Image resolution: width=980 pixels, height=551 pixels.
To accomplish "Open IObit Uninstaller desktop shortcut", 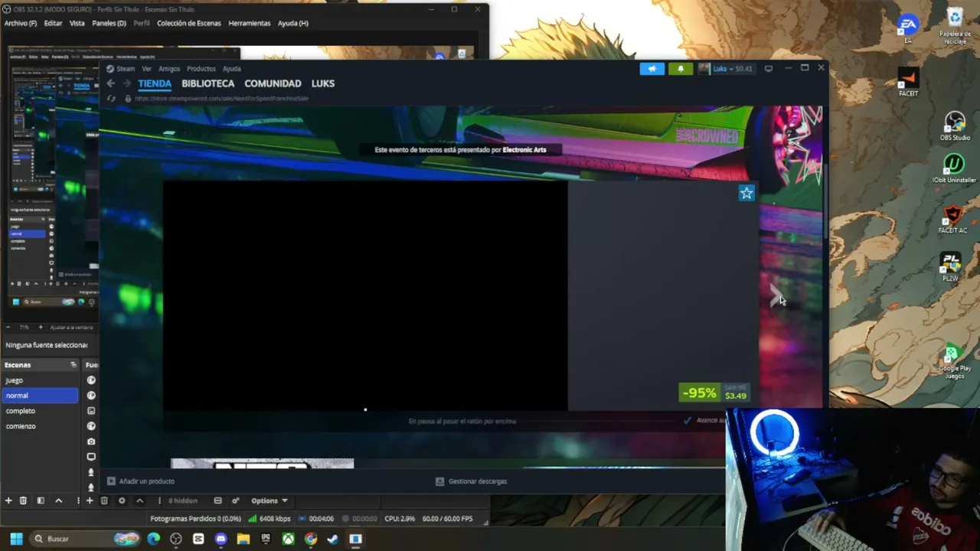I will click(x=954, y=168).
